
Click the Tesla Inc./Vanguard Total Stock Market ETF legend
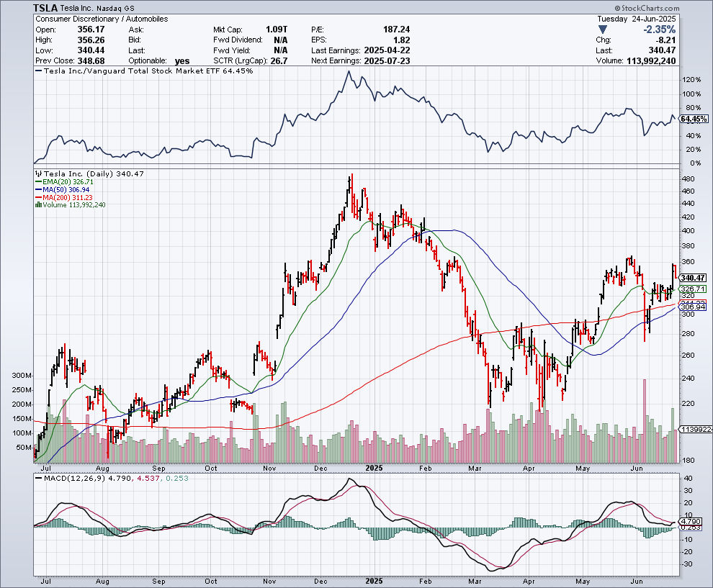(144, 71)
